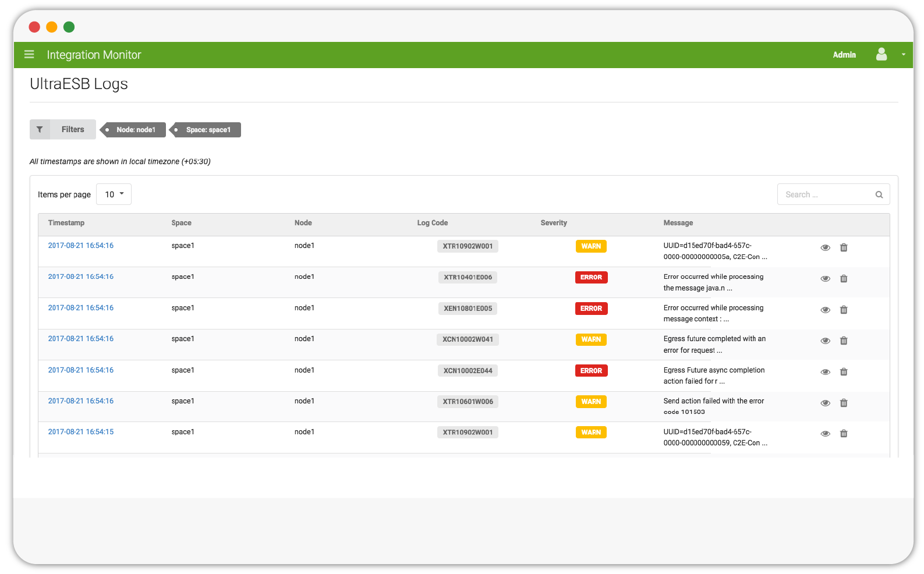Click log code badge XTR10401E006
924x574 pixels.
pyautogui.click(x=468, y=277)
